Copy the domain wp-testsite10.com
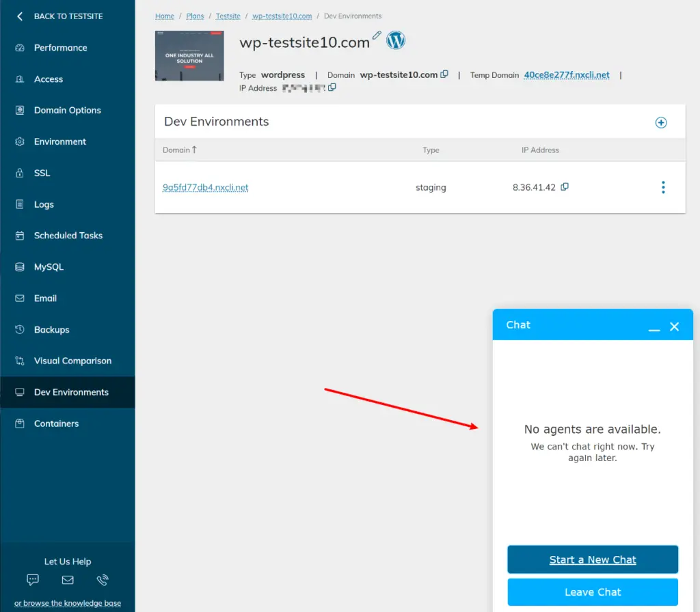Screen dimensions: 700x612 (444, 74)
